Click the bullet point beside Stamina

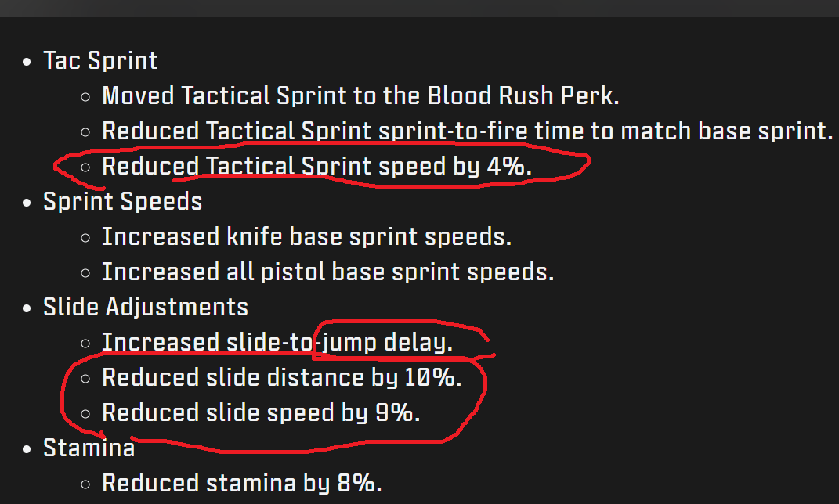click(27, 450)
